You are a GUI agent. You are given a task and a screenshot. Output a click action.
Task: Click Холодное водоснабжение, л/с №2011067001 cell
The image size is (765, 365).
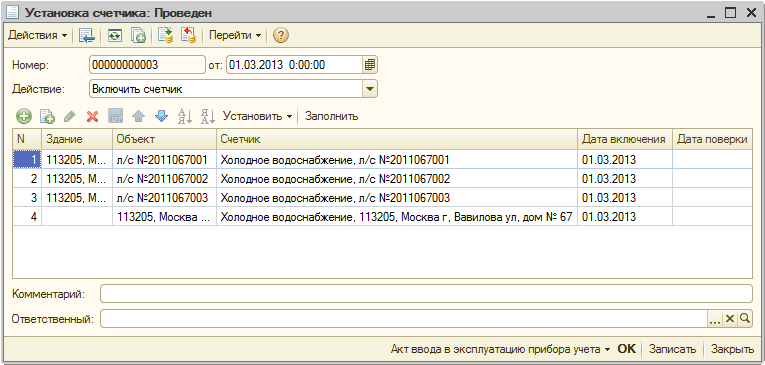click(x=397, y=160)
